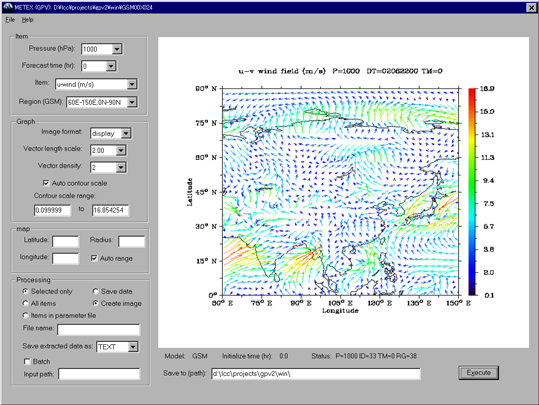Uncheck the Auto range checkbox
The image size is (539, 405).
(94, 258)
